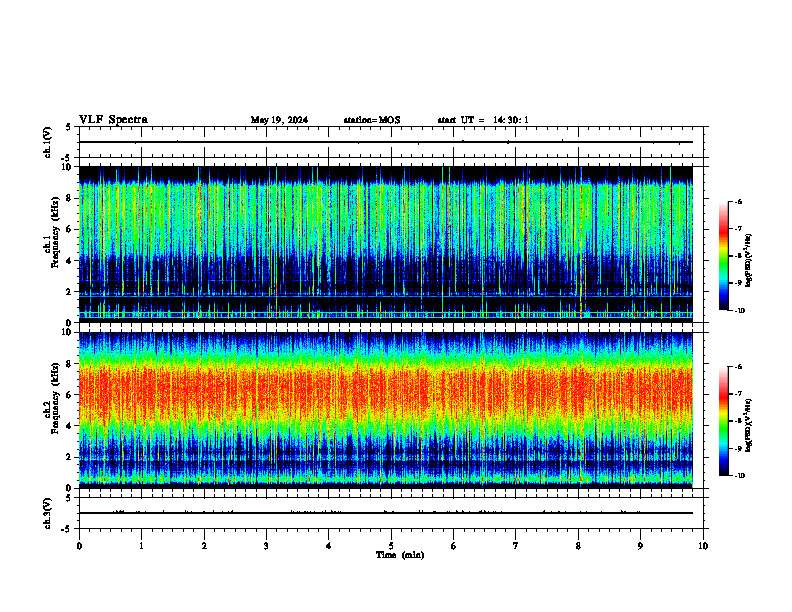Select ch.1 frequency tick label "6"
The height and width of the screenshot is (612, 792).
click(x=69, y=230)
